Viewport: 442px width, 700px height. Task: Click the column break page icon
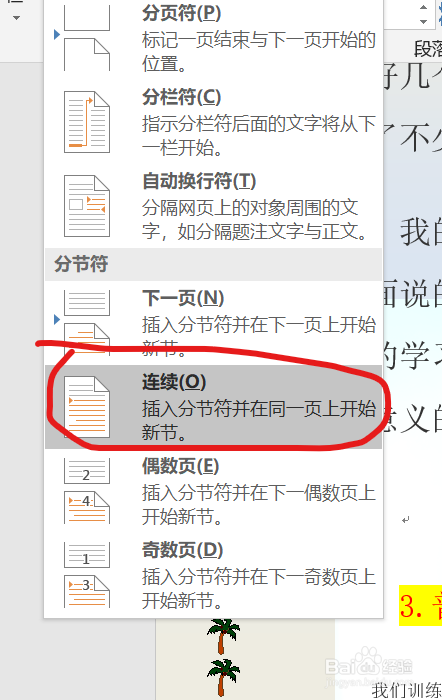click(87, 122)
